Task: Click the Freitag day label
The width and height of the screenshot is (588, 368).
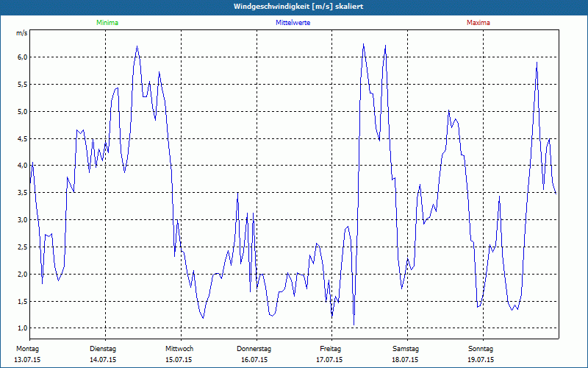Action: 330,349
